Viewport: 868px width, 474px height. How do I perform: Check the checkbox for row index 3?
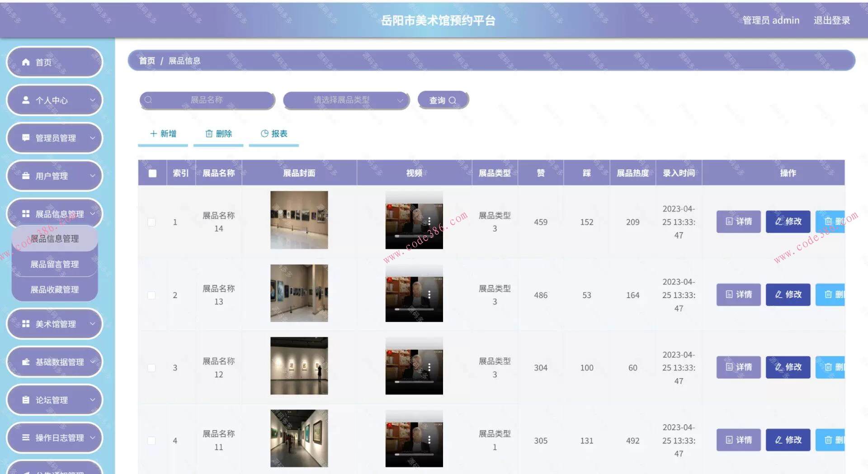click(151, 368)
